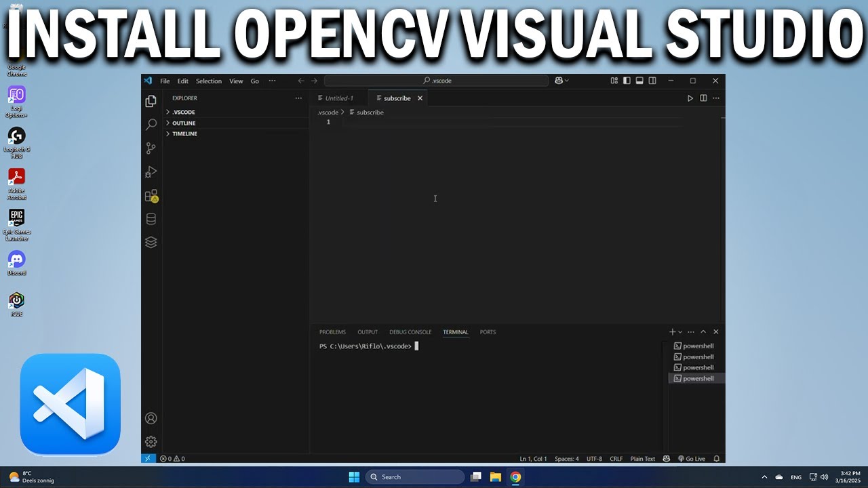868x488 pixels.
Task: Start the server with Go Live
Action: [x=692, y=459]
